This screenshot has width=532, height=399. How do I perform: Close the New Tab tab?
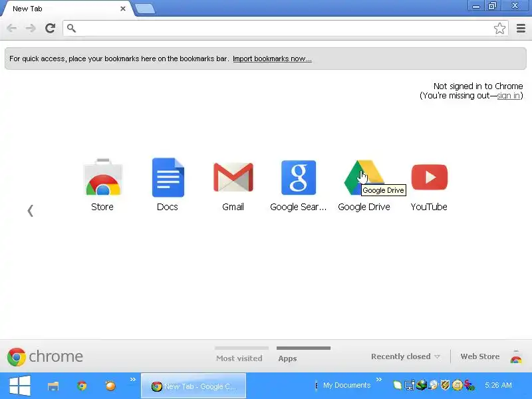[123, 9]
